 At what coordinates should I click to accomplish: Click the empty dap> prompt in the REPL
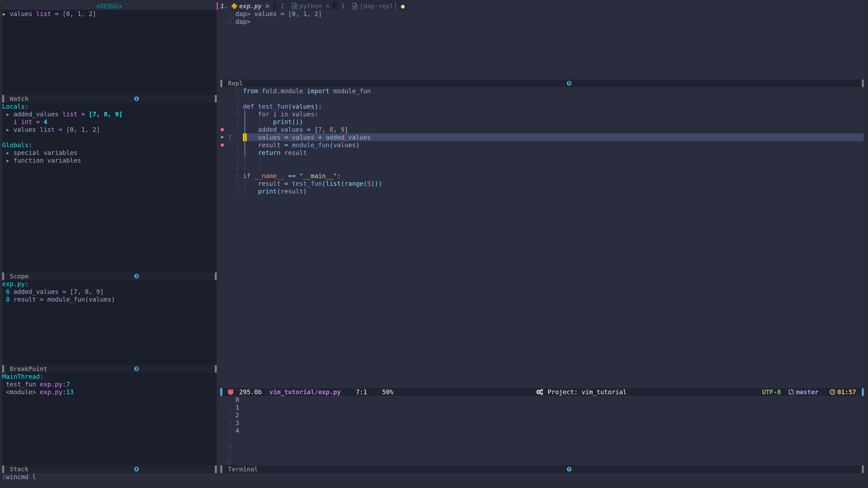[243, 22]
